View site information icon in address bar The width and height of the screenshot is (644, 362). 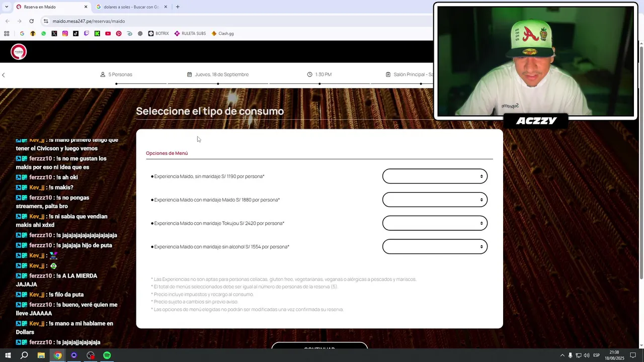point(46,21)
